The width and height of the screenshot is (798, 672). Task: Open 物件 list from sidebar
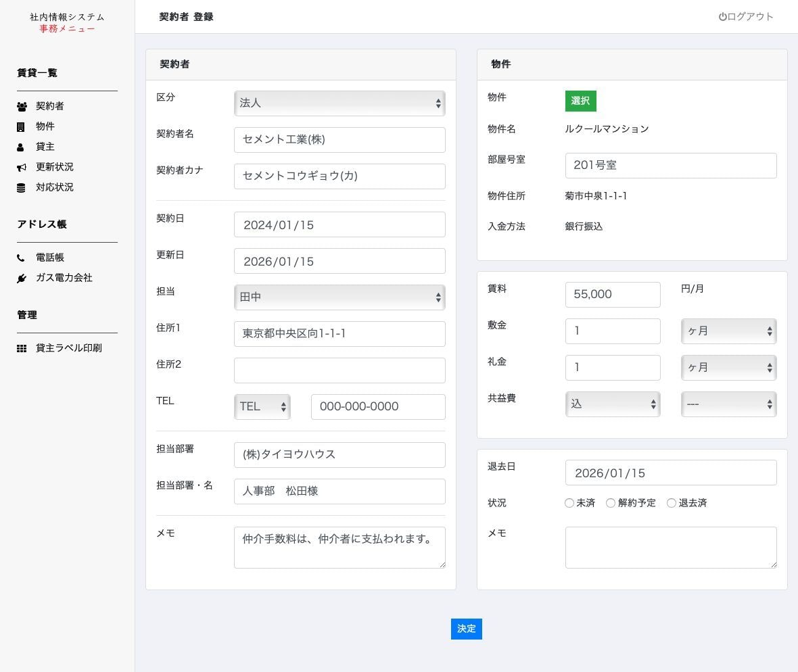pyautogui.click(x=45, y=126)
